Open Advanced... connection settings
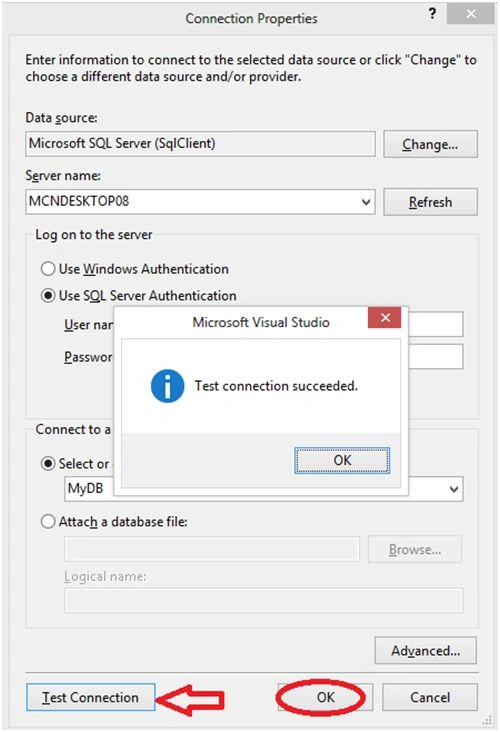500x732 pixels. (426, 650)
